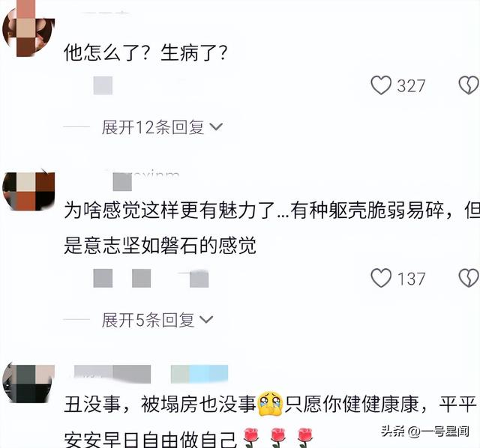
Task: Like the comment with 327 likes
Action: tap(381, 85)
